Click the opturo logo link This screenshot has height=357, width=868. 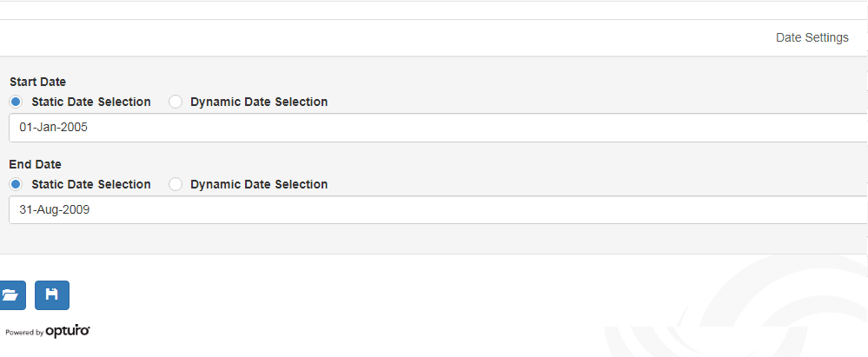click(x=68, y=332)
